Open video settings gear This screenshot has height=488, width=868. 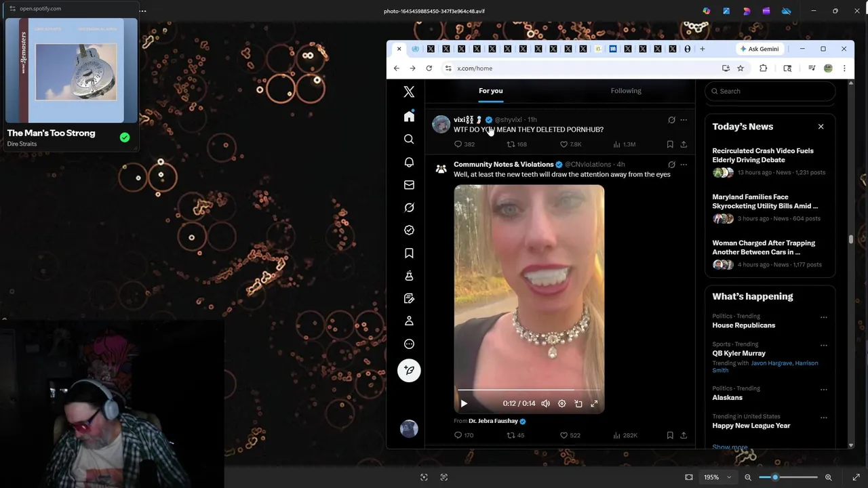561,403
